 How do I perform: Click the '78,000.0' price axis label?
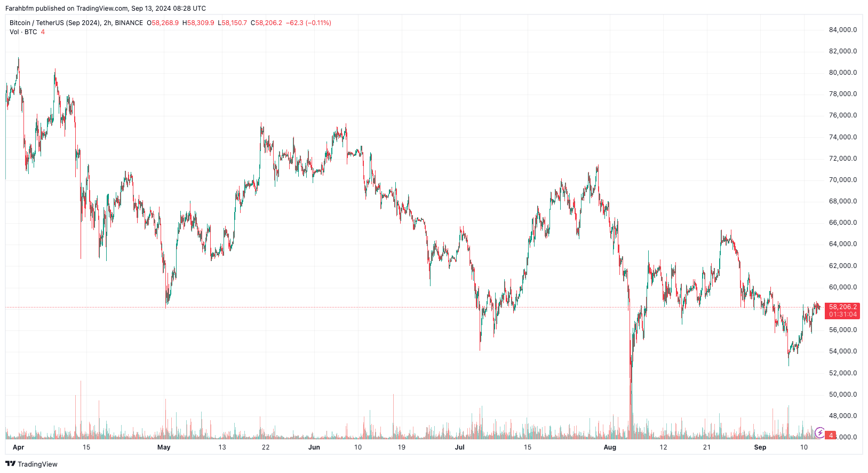[x=843, y=94]
